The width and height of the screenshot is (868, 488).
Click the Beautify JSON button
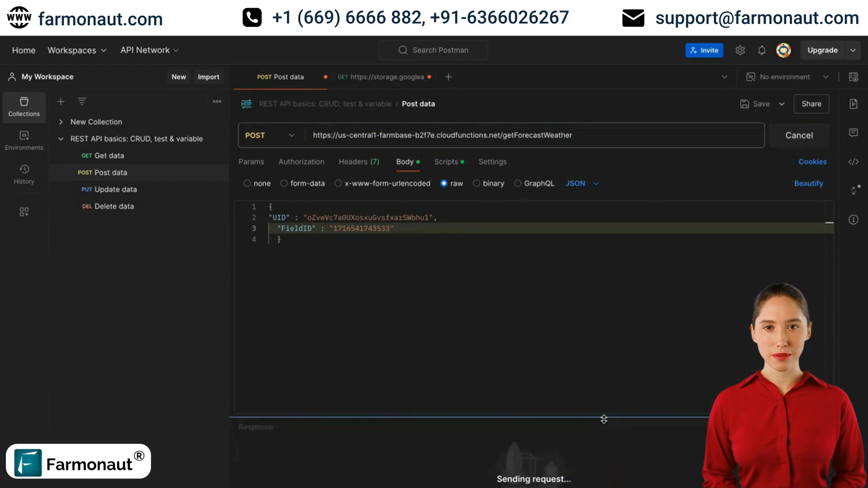(x=809, y=183)
